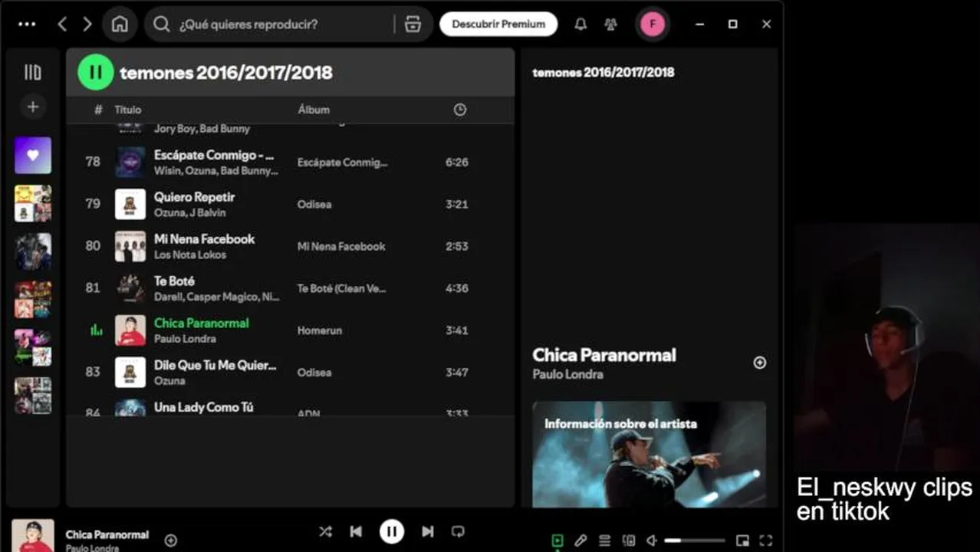Open the second playlist cover in sidebar
The height and width of the screenshot is (552, 980).
pos(32,203)
